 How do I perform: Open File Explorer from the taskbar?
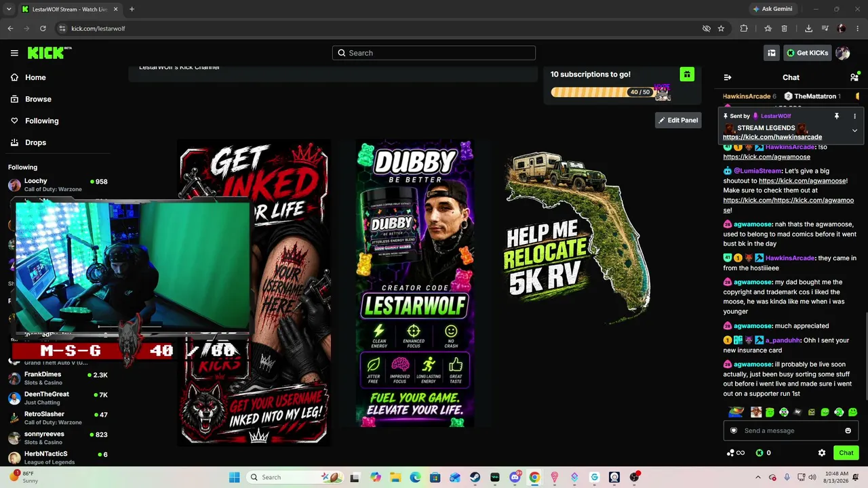coord(395,477)
